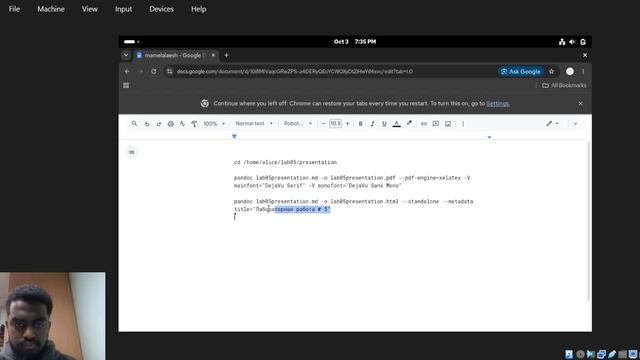The width and height of the screenshot is (640, 360).
Task: Activate the paint format tool
Action: click(194, 124)
